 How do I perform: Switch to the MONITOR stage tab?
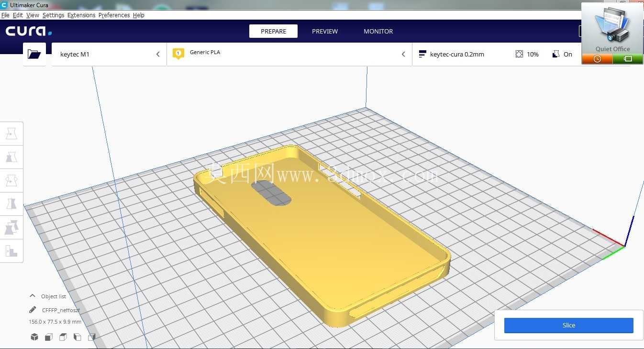[x=378, y=31]
